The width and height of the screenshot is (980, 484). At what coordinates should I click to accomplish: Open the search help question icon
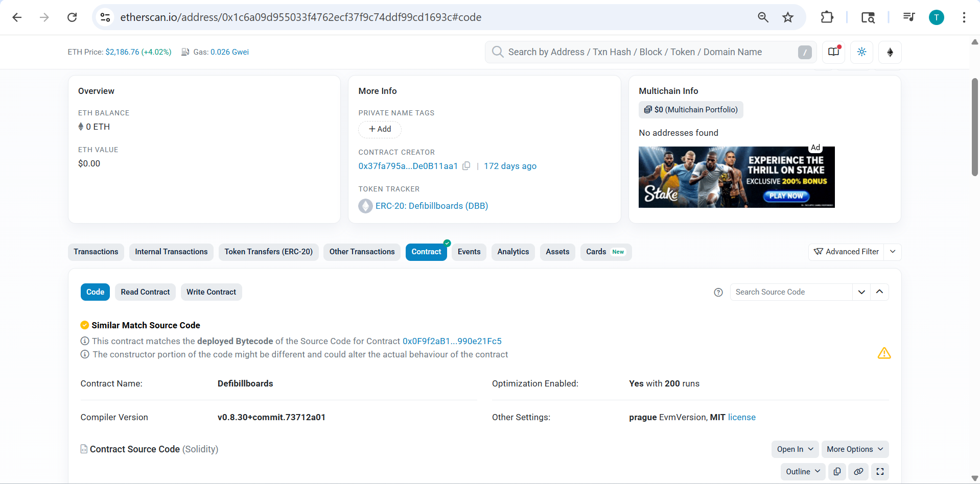(718, 292)
